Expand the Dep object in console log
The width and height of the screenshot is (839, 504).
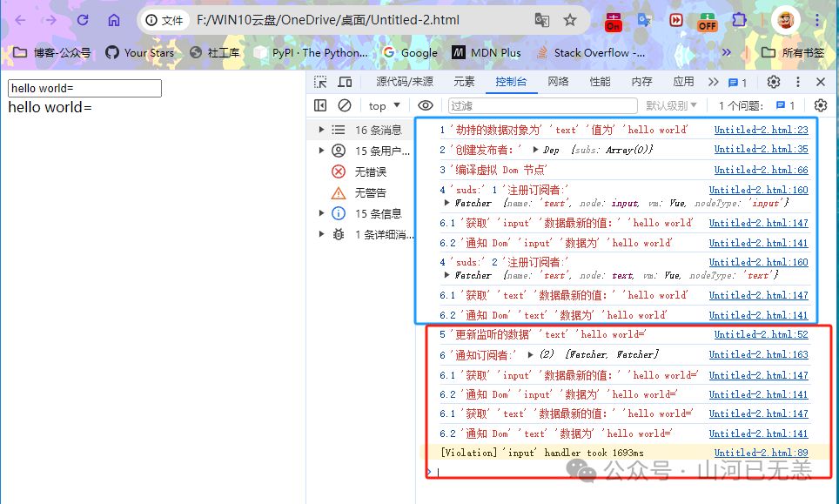click(536, 150)
